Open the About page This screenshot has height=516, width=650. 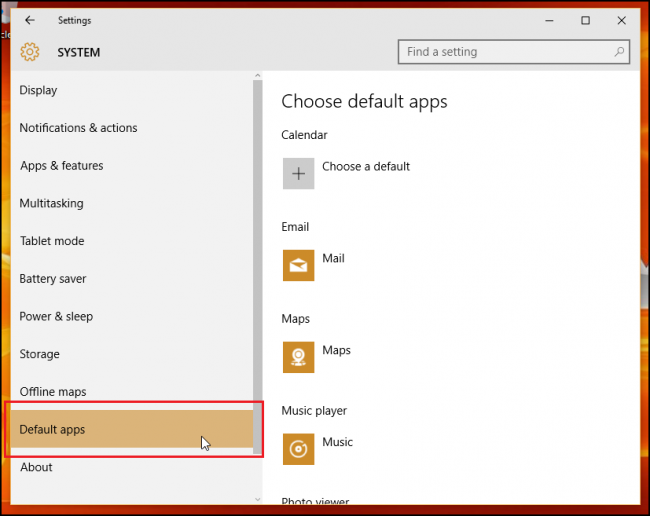(x=36, y=467)
